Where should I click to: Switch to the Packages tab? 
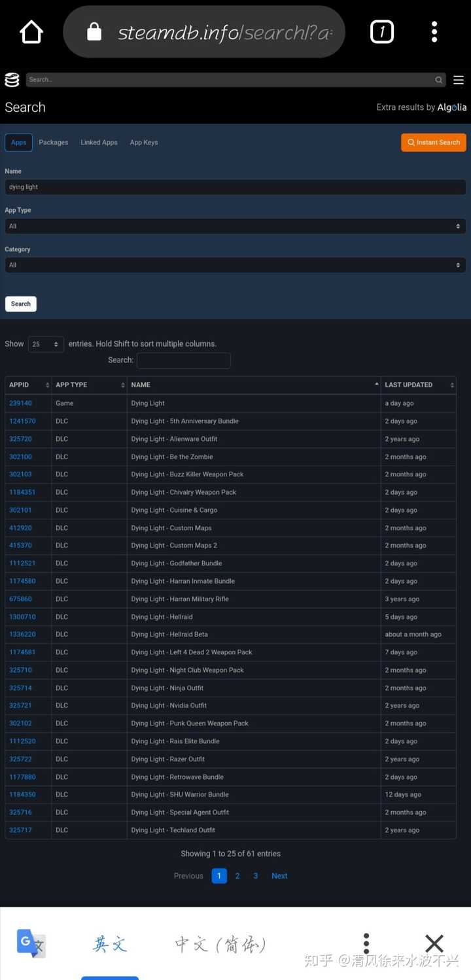click(54, 142)
